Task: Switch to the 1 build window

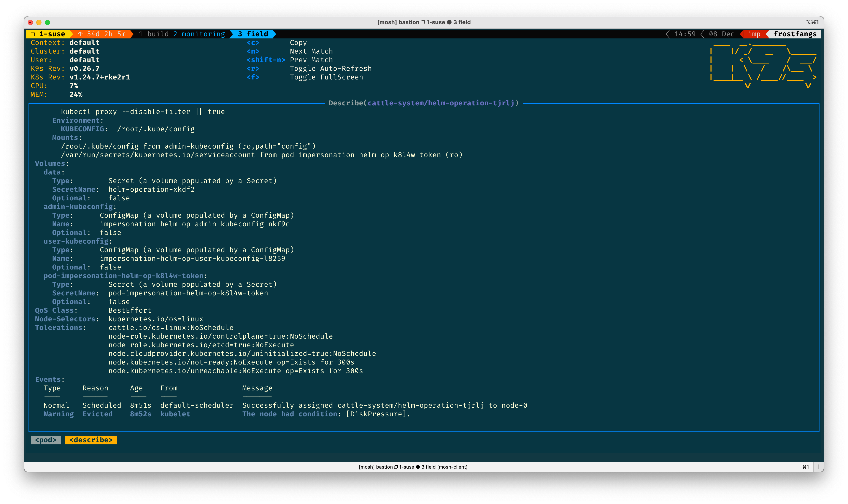Action: [154, 34]
